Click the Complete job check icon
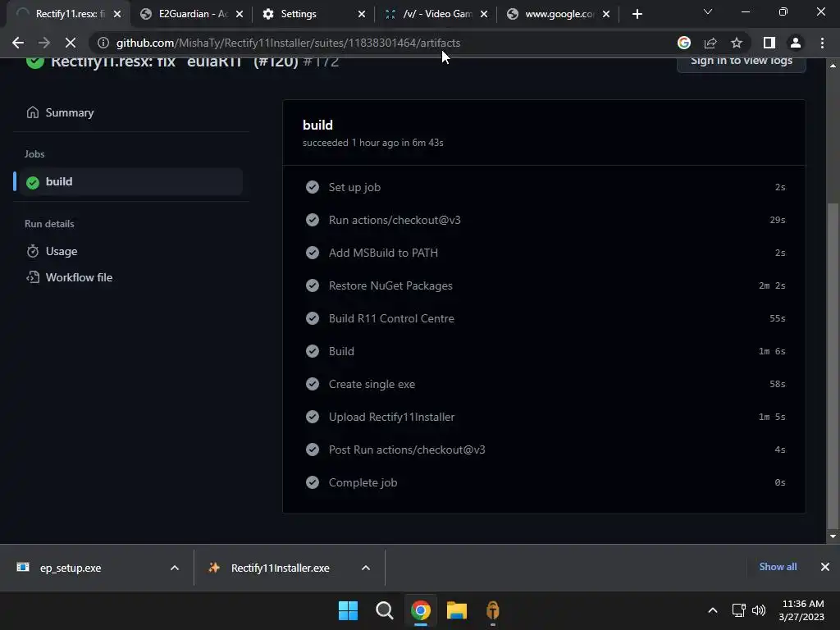Screen dimensions: 840x630 [313, 482]
